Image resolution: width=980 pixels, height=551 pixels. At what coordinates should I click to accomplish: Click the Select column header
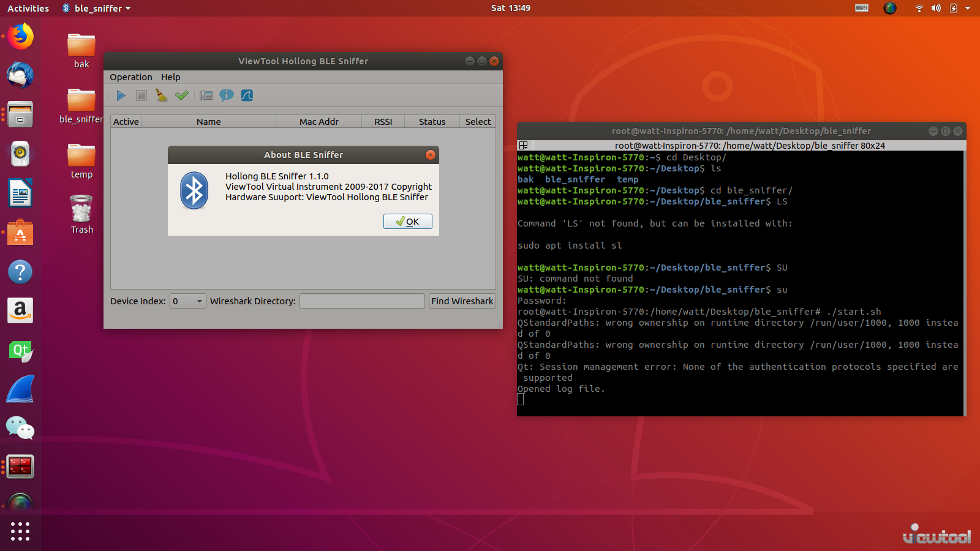click(478, 122)
